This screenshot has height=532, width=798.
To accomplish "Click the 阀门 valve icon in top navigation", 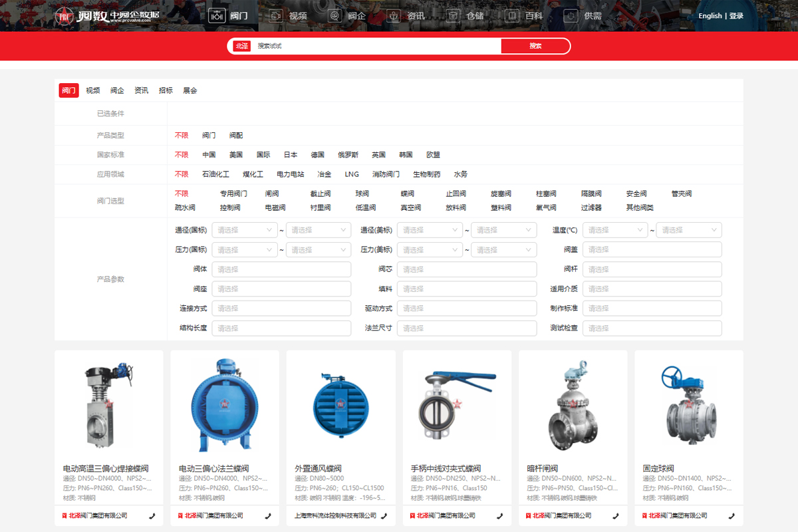I will tap(216, 16).
